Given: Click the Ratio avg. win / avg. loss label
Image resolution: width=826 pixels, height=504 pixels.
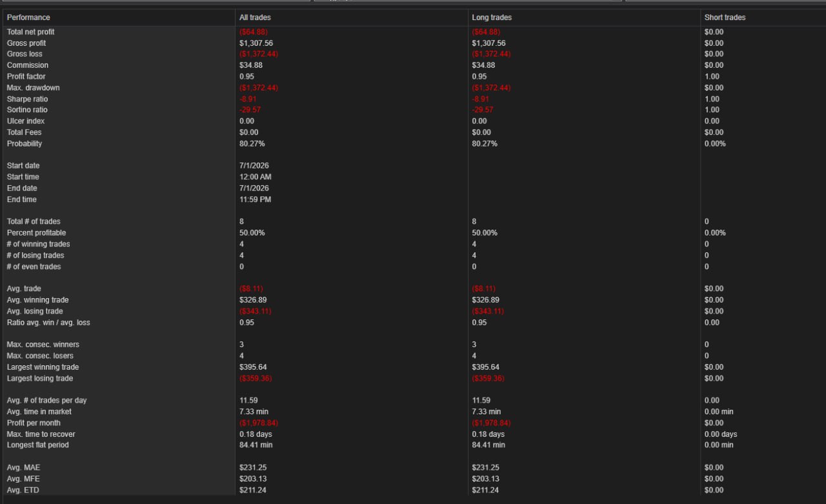Looking at the screenshot, I should click(49, 323).
